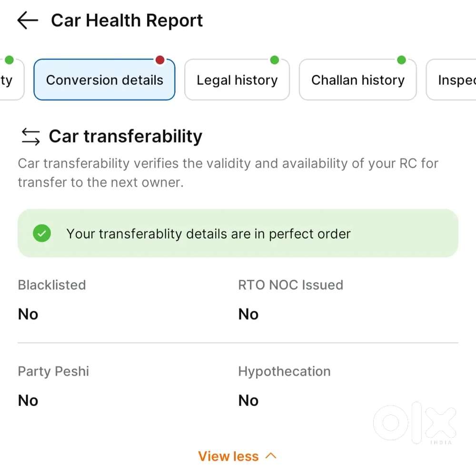Open the Challan history tab

point(357,80)
